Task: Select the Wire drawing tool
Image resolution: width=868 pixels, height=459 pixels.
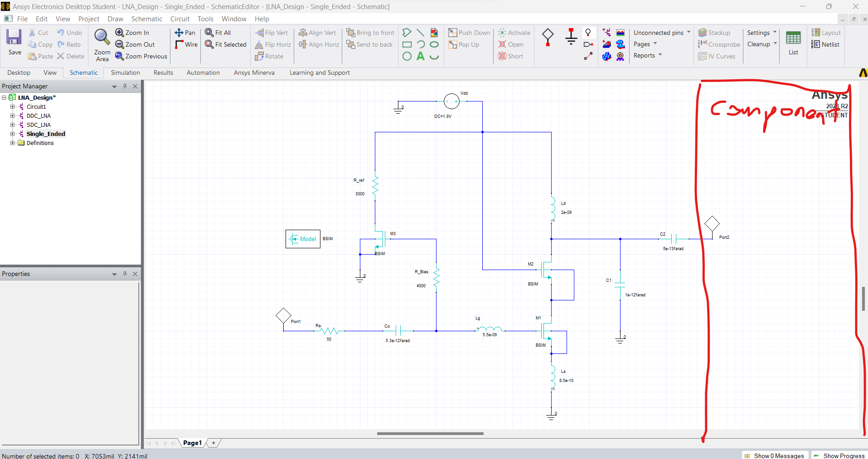Action: (186, 44)
